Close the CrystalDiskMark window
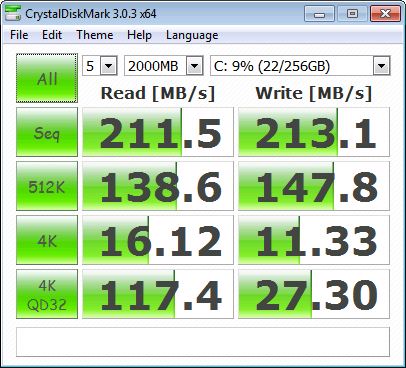The image size is (406, 368). click(x=385, y=14)
